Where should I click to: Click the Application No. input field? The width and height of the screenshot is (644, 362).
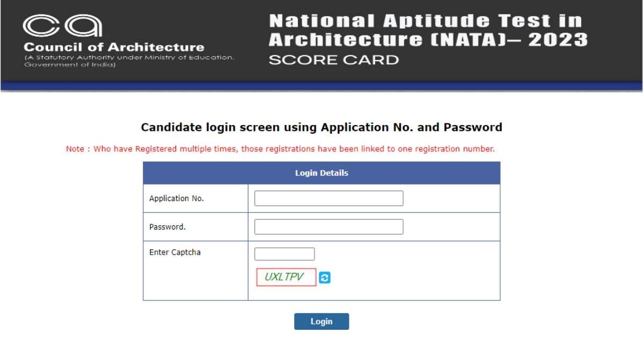(328, 198)
